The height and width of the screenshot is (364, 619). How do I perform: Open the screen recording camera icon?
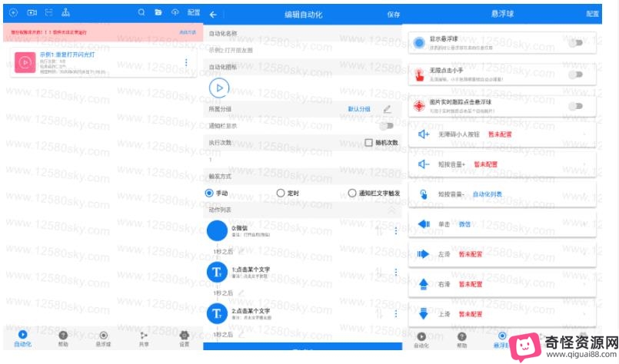click(x=32, y=12)
